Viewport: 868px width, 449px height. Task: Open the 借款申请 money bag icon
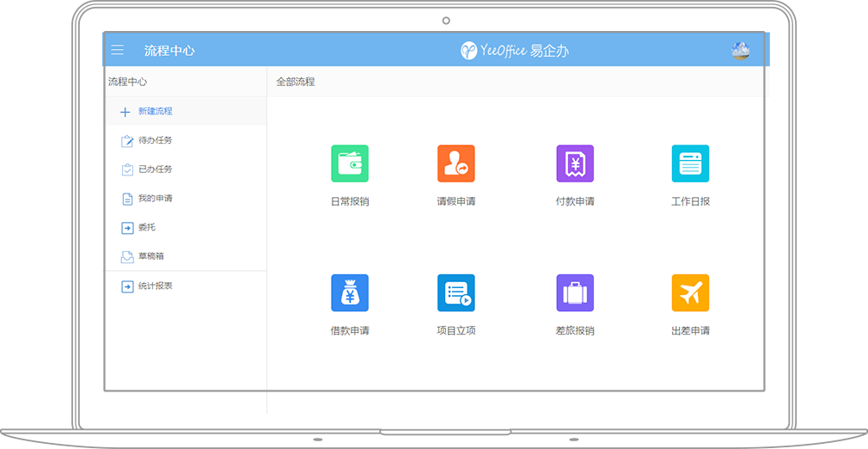click(350, 293)
